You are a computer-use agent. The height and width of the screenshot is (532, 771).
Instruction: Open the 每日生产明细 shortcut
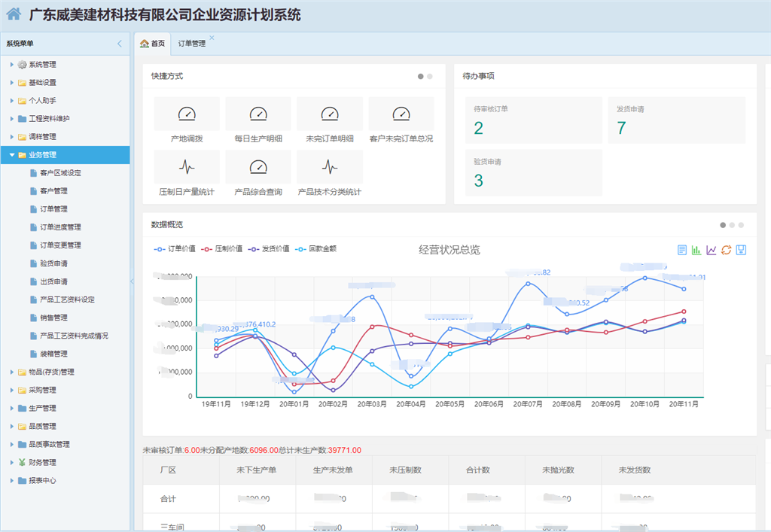tap(258, 120)
